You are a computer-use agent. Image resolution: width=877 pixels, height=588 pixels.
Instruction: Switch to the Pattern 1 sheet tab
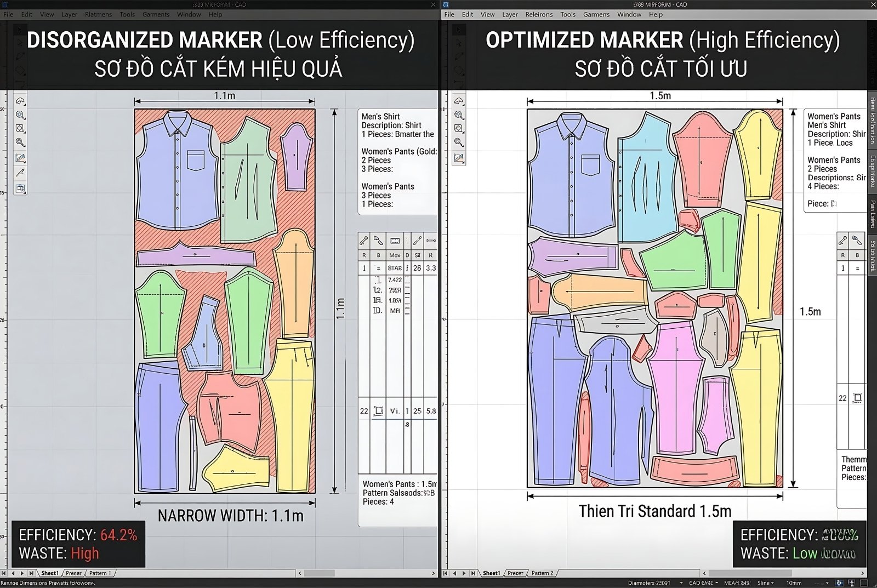click(100, 573)
